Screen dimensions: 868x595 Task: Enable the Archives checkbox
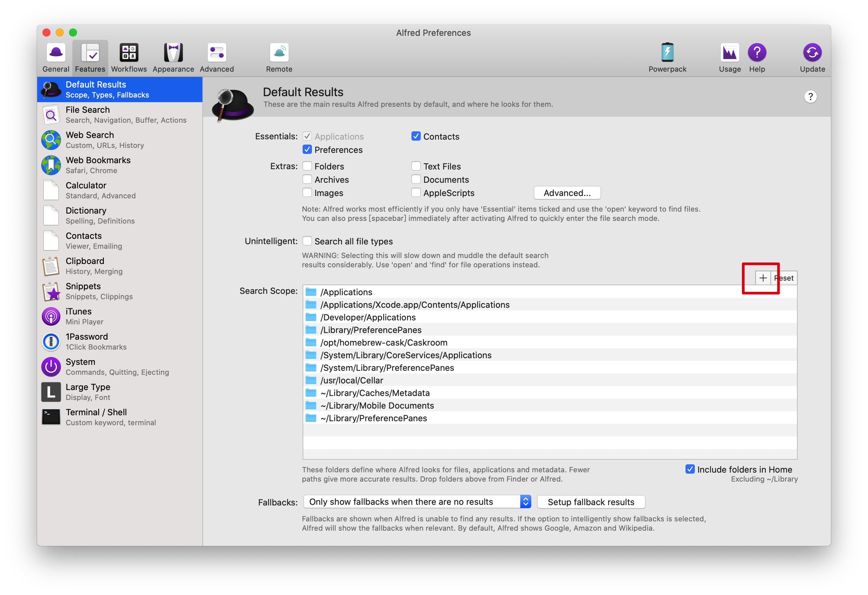point(307,179)
